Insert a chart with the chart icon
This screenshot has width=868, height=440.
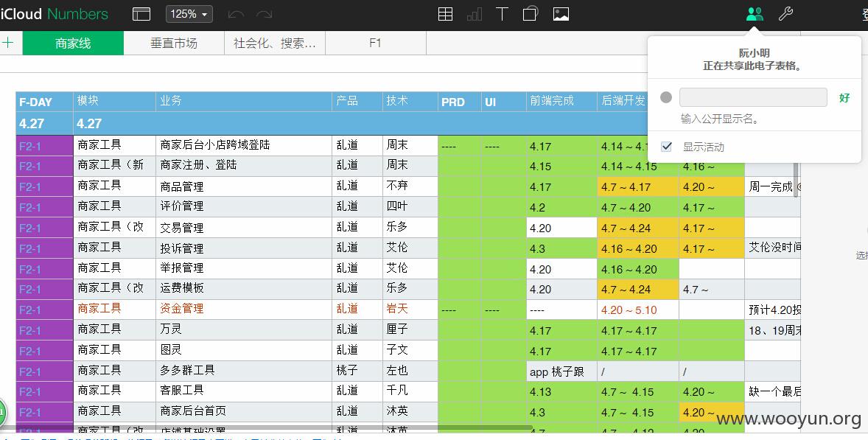tap(475, 15)
